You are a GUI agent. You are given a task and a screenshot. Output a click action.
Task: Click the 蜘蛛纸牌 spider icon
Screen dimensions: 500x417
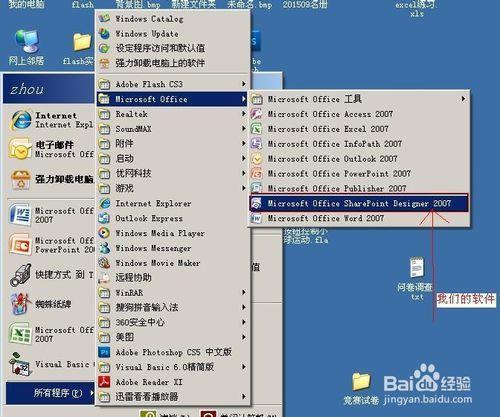21,304
